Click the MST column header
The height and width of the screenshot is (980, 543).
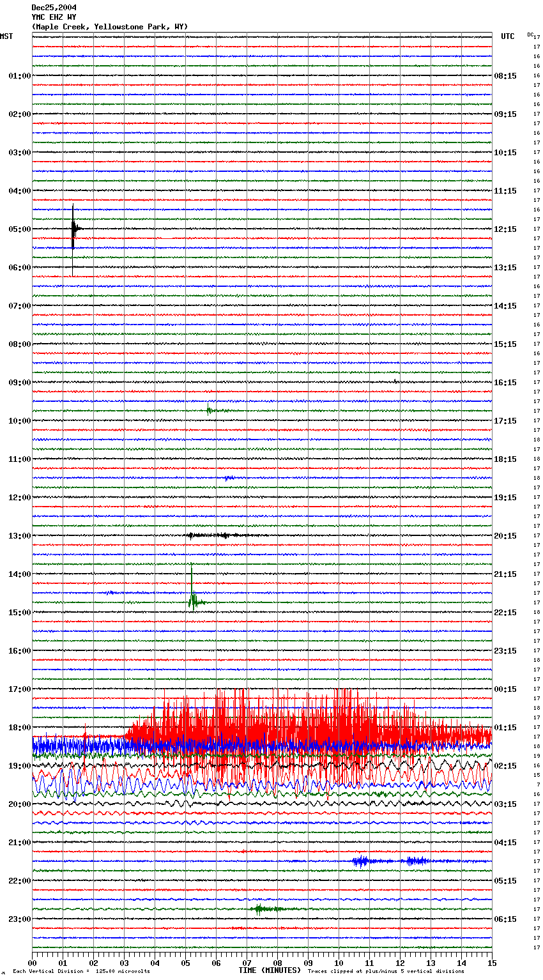click(x=6, y=36)
